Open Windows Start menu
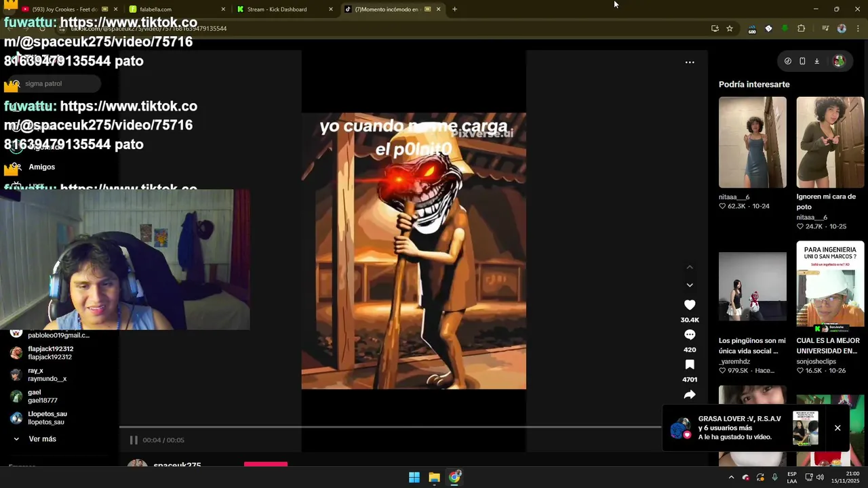This screenshot has height=488, width=868. (x=414, y=477)
